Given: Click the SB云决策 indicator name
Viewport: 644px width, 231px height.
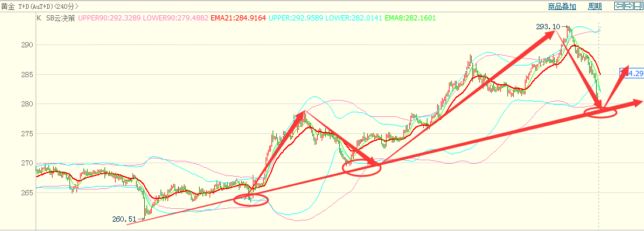Looking at the screenshot, I should (x=60, y=18).
